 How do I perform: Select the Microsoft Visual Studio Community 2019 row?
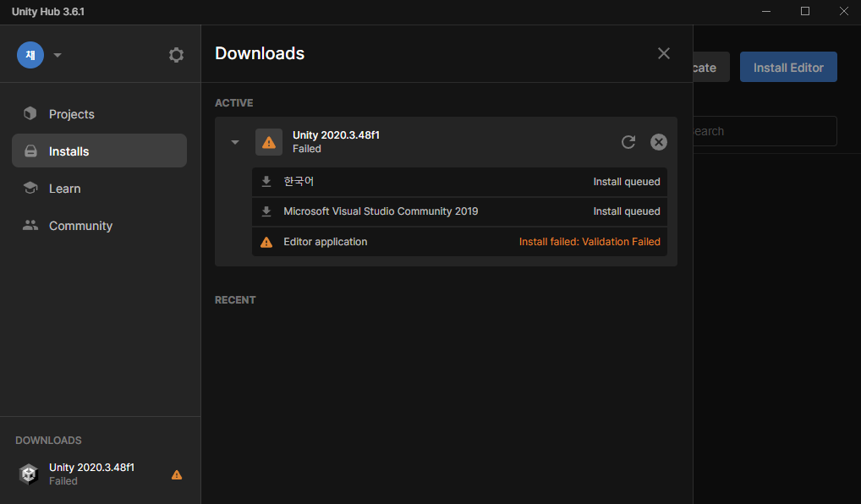point(459,211)
